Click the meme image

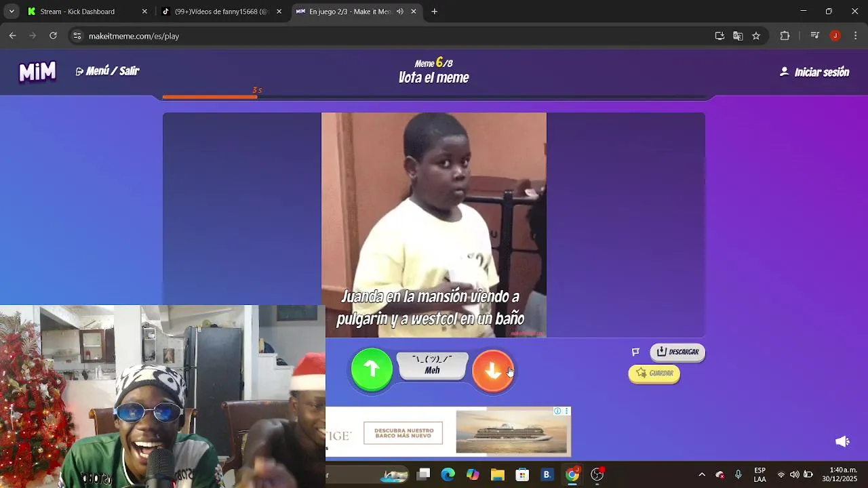pyautogui.click(x=434, y=225)
